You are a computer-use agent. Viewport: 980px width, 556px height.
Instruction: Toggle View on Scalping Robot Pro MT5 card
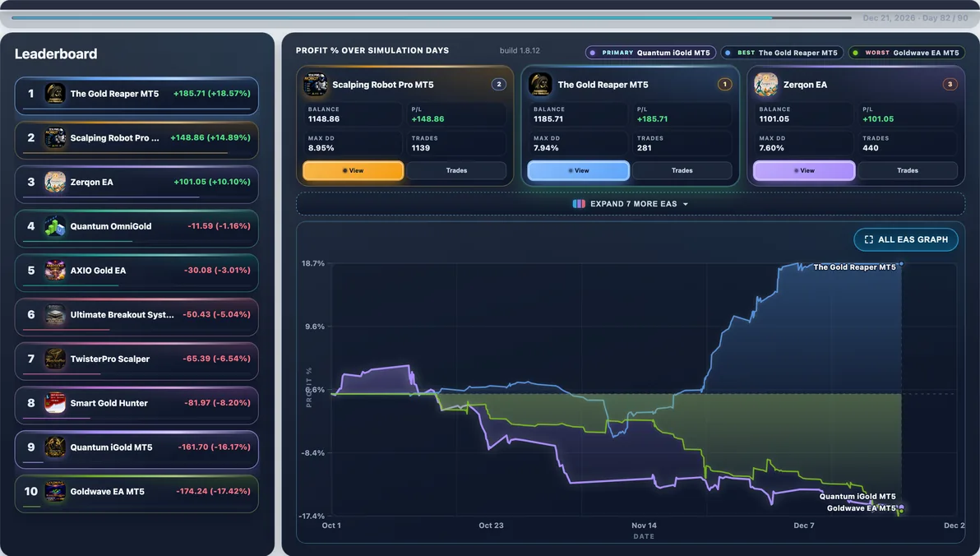(x=354, y=171)
